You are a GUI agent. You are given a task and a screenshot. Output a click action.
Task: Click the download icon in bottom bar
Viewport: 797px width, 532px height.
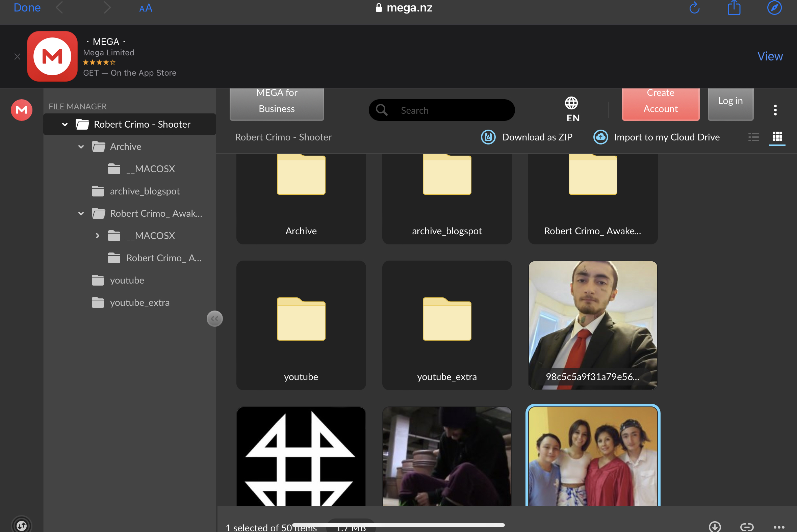[715, 527]
